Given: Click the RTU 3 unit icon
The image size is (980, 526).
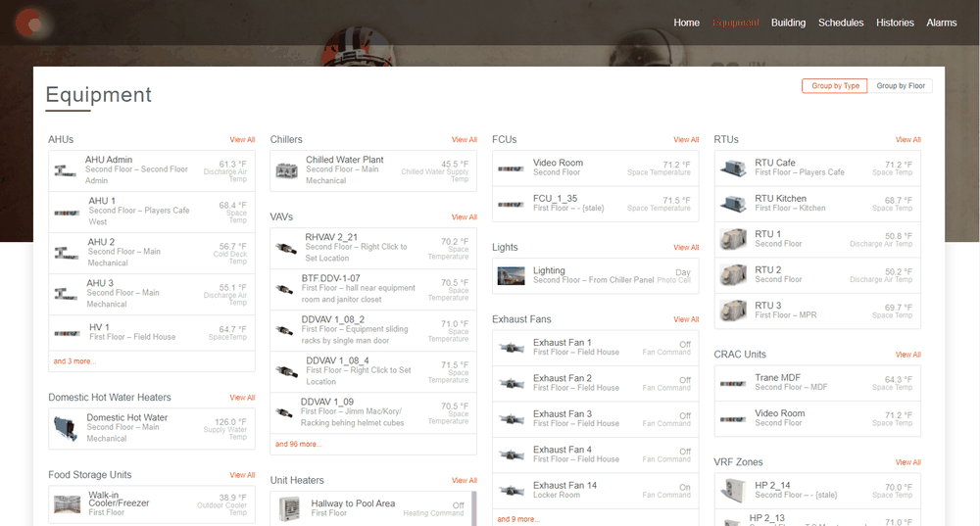Looking at the screenshot, I should click(733, 311).
